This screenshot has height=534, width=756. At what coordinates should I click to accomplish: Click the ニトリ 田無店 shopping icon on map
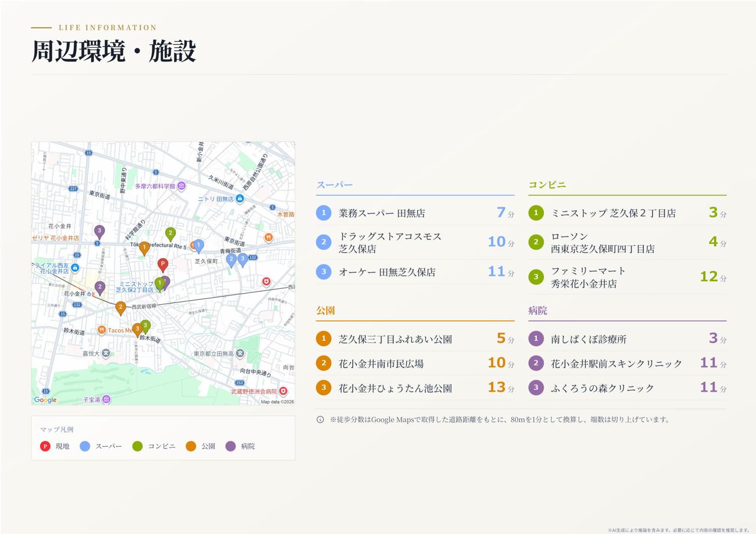pyautogui.click(x=239, y=199)
